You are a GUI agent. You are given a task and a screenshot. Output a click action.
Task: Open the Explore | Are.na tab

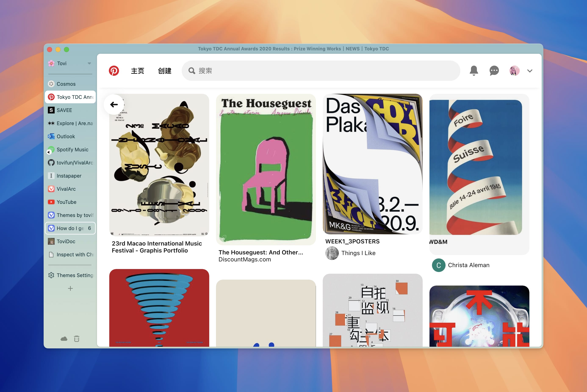70,123
